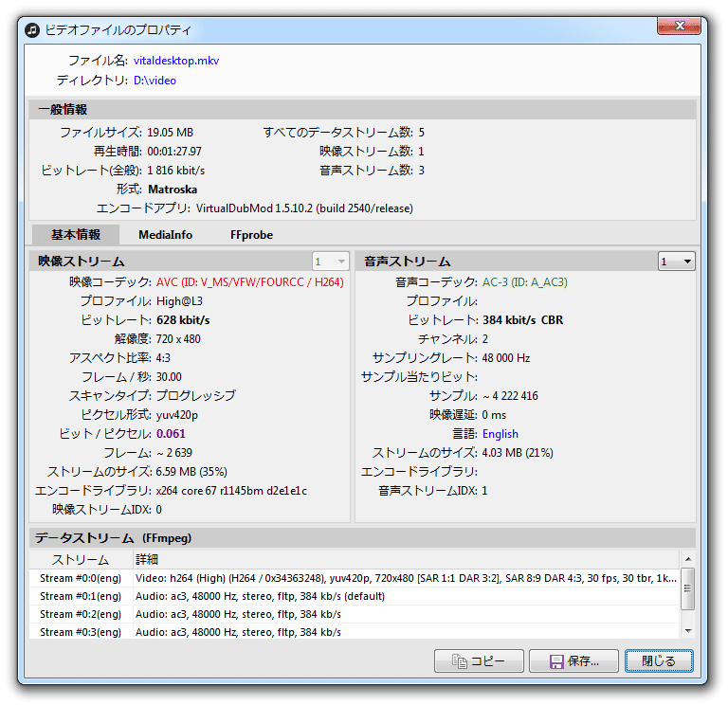Click the format value Matroska

[173, 190]
